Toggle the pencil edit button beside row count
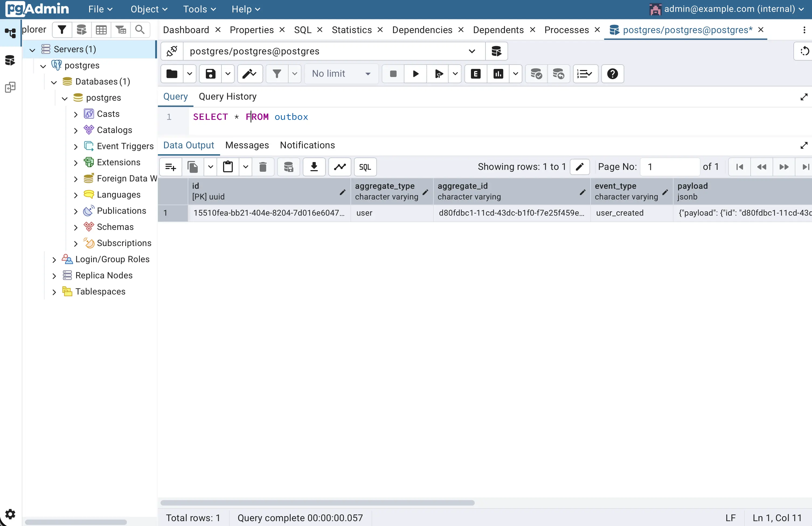 (x=580, y=167)
